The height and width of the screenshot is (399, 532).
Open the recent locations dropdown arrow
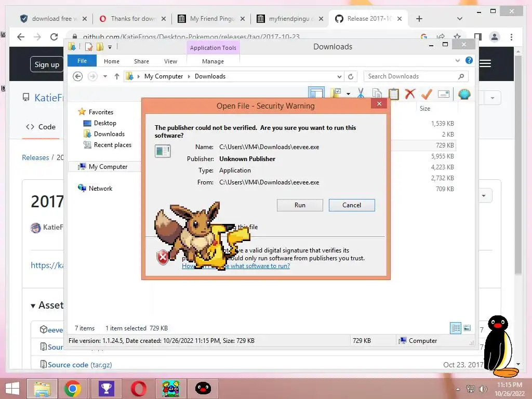click(x=105, y=76)
